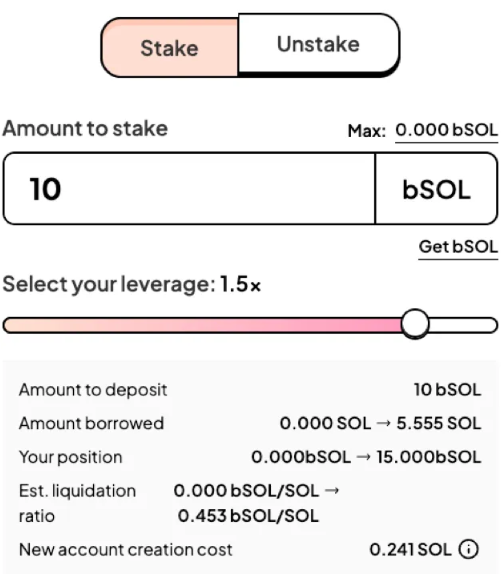
Task: Click the Select your leverage 1.5x label
Action: (x=132, y=284)
